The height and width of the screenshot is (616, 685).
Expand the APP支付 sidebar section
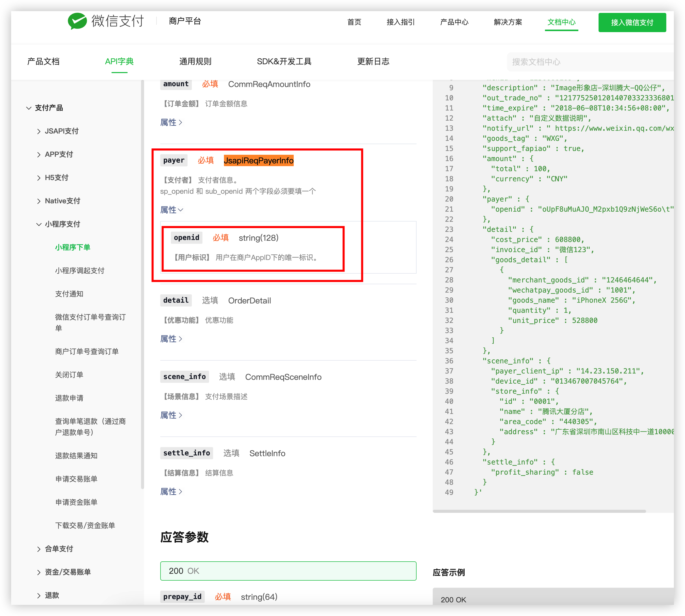pos(59,154)
